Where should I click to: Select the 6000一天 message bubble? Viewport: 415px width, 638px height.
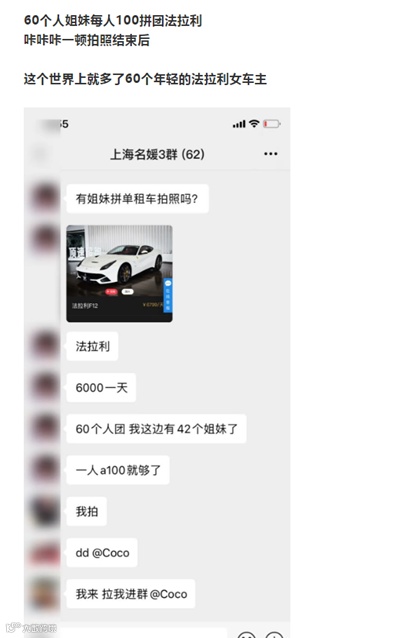pos(101,387)
